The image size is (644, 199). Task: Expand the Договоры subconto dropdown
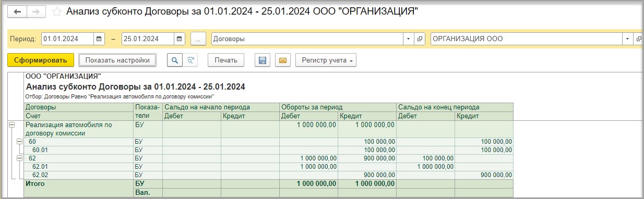tap(408, 39)
